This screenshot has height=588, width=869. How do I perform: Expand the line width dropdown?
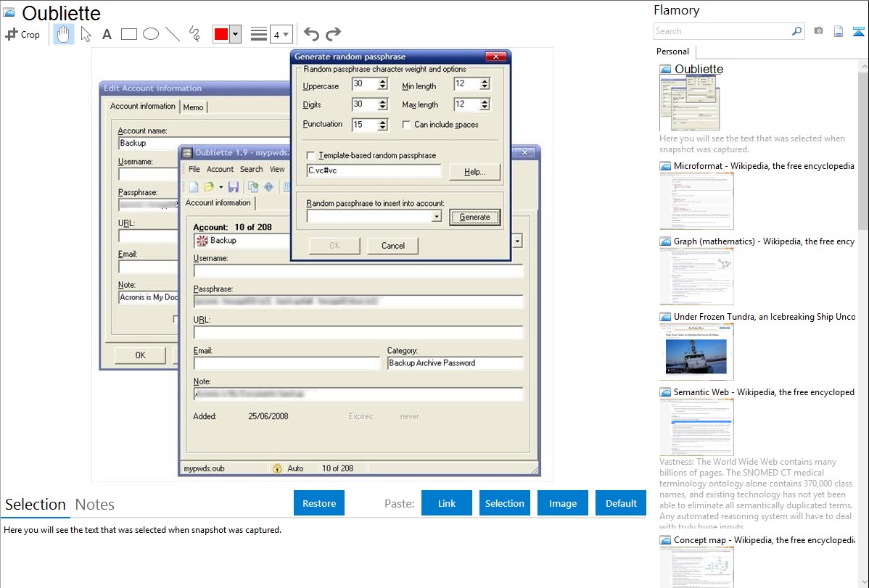tap(286, 34)
